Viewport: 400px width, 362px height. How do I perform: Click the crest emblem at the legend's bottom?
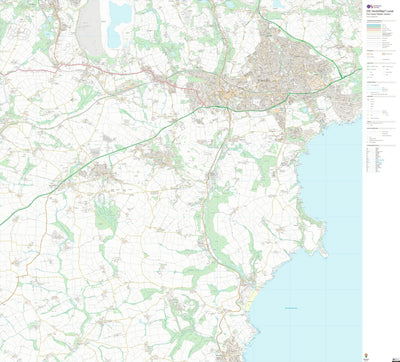pos(366,355)
